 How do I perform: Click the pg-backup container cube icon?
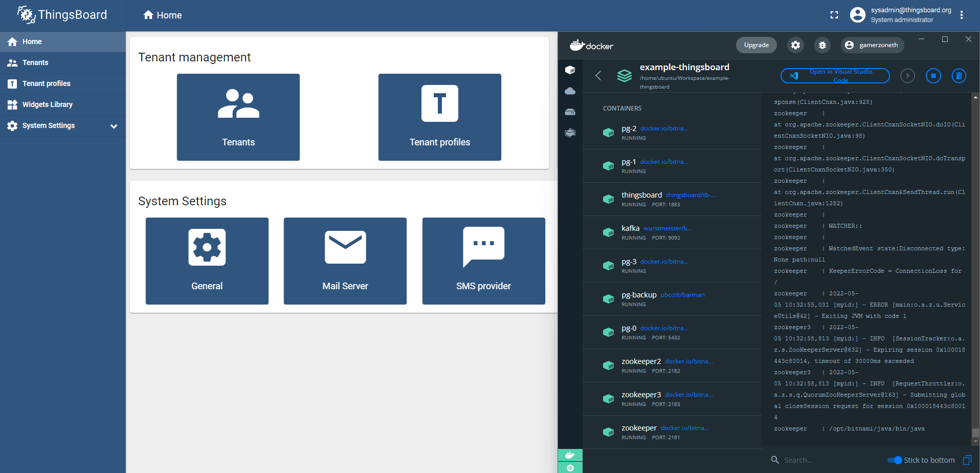pos(608,299)
